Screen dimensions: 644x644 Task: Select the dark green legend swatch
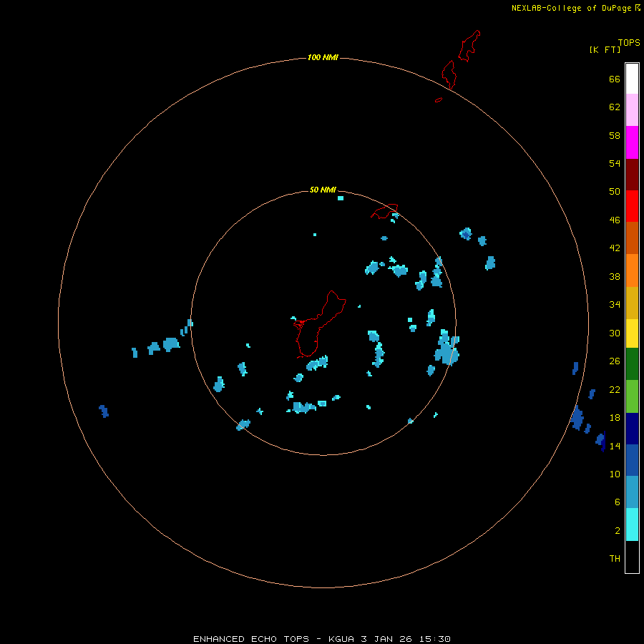(632, 364)
